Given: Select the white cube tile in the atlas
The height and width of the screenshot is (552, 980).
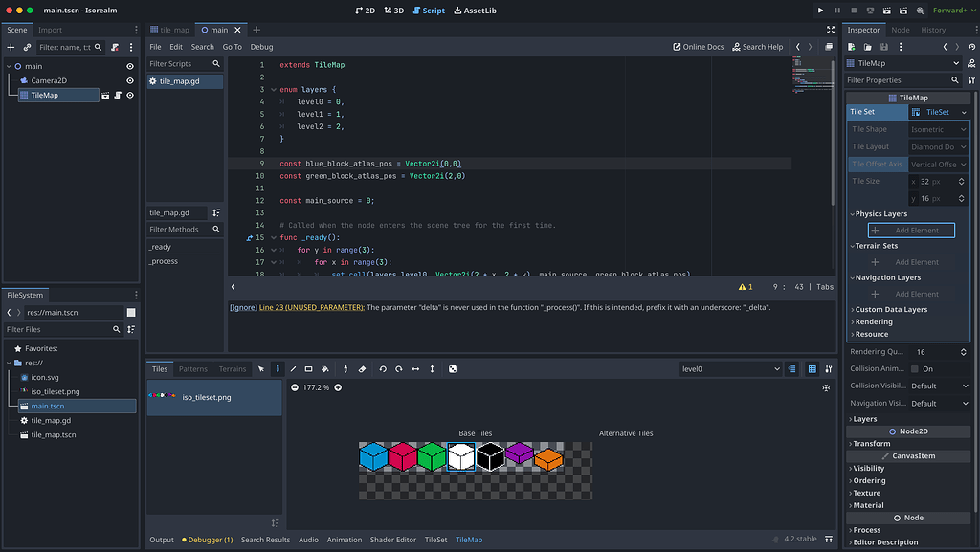Looking at the screenshot, I should click(461, 456).
